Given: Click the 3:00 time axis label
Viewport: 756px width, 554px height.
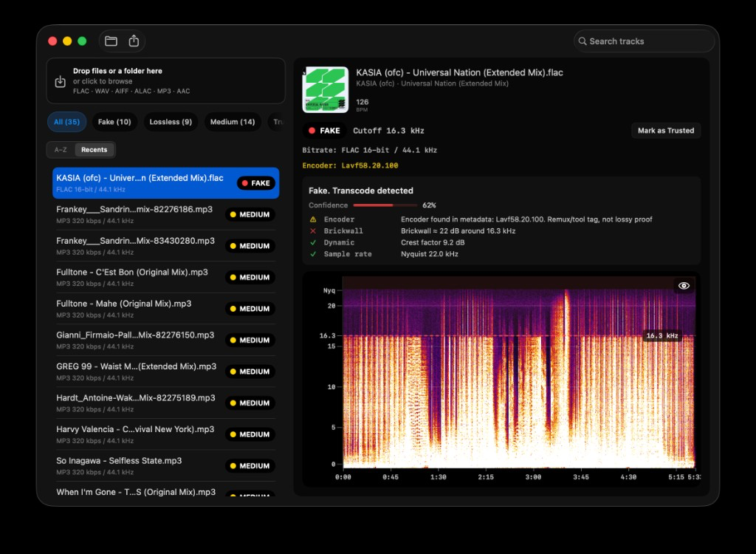Looking at the screenshot, I should [x=533, y=476].
